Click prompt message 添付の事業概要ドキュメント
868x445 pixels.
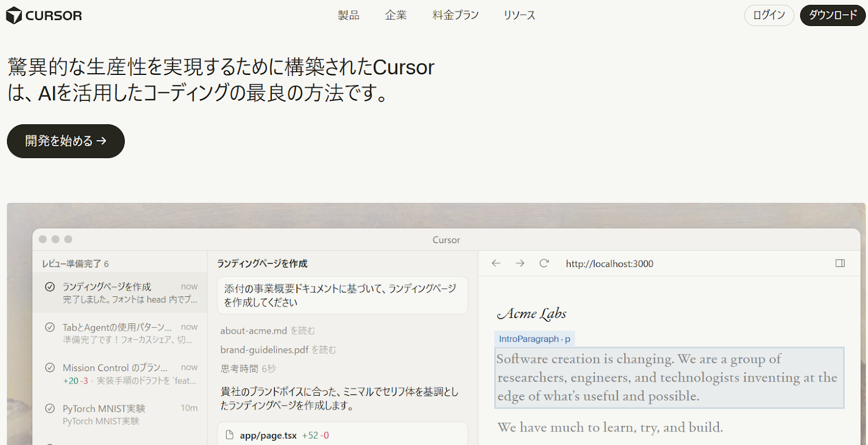342,295
